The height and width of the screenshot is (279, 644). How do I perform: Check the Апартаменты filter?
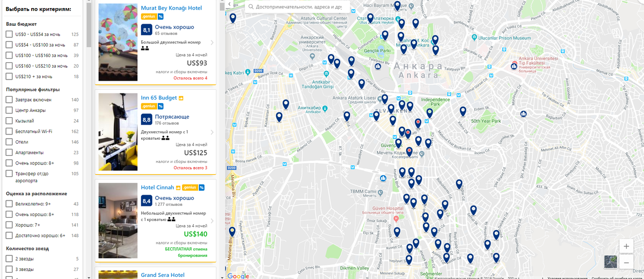[x=9, y=153]
